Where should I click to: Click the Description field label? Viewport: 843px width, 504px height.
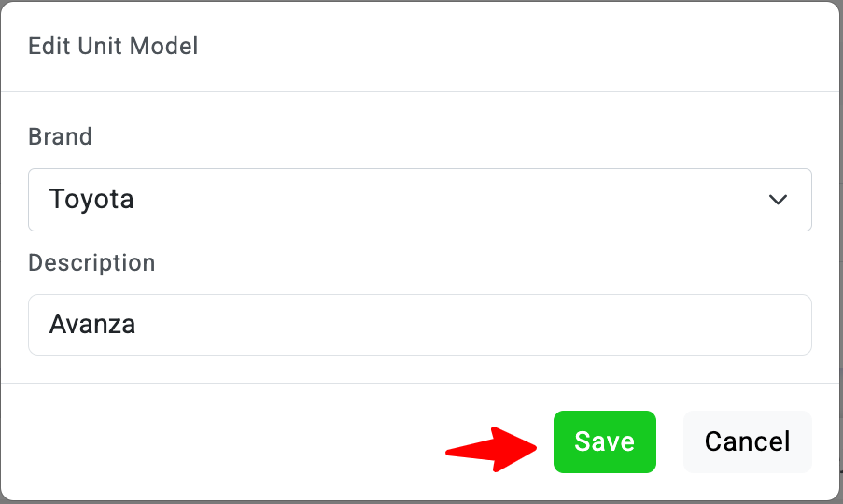tap(91, 263)
